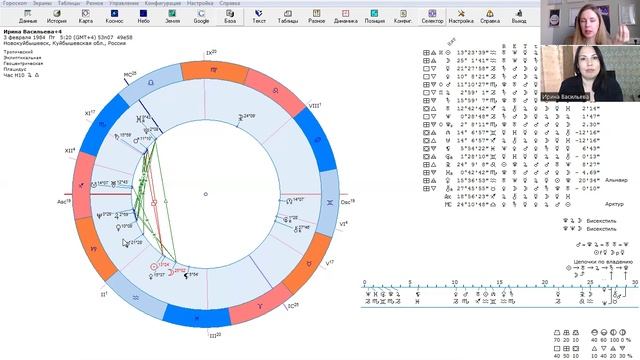The width and height of the screenshot is (640, 360).
Task: Select the Uranus glyph at 12°42
Action: 113,184
